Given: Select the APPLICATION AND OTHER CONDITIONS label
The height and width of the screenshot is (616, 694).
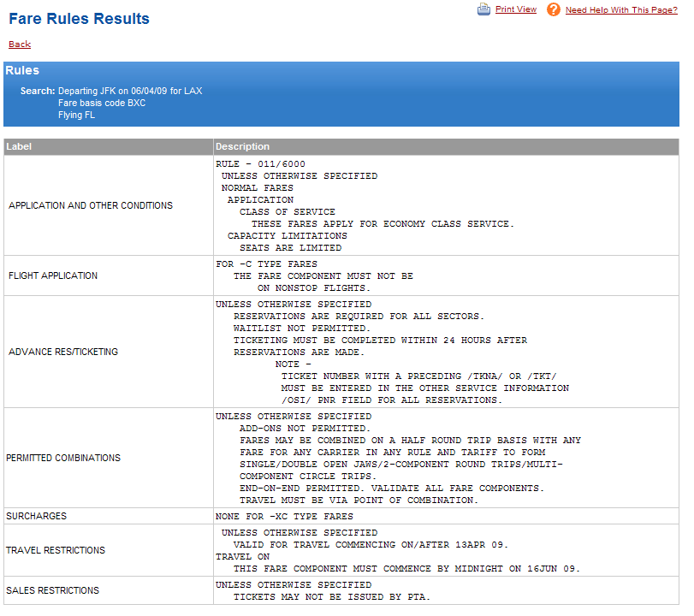Looking at the screenshot, I should point(91,205).
